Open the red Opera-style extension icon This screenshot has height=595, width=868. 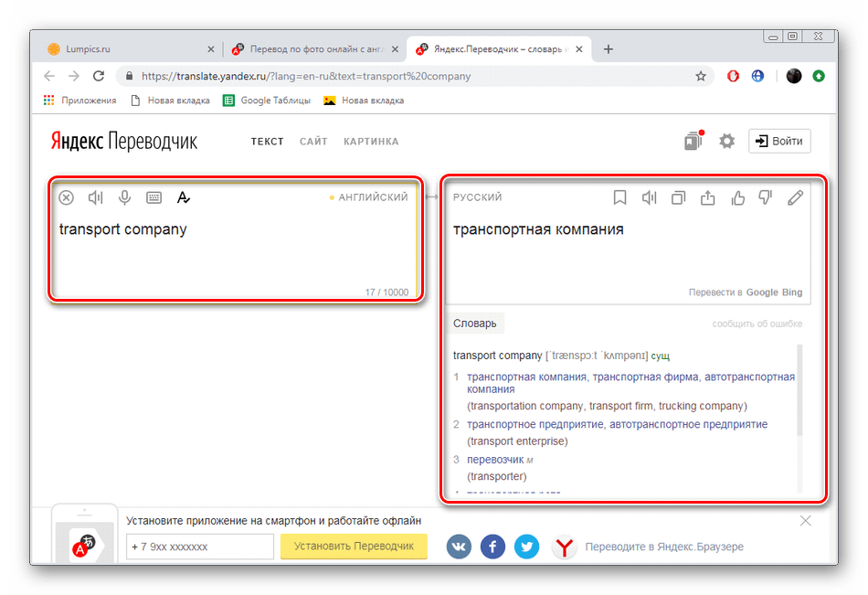point(733,77)
